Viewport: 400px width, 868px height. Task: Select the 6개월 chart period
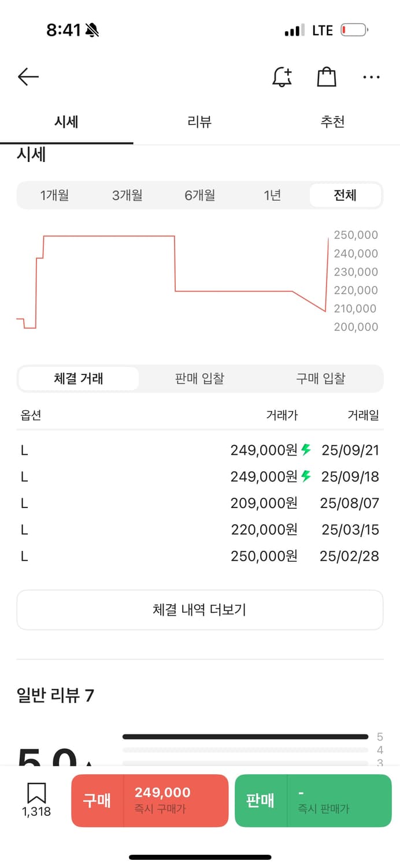(200, 196)
